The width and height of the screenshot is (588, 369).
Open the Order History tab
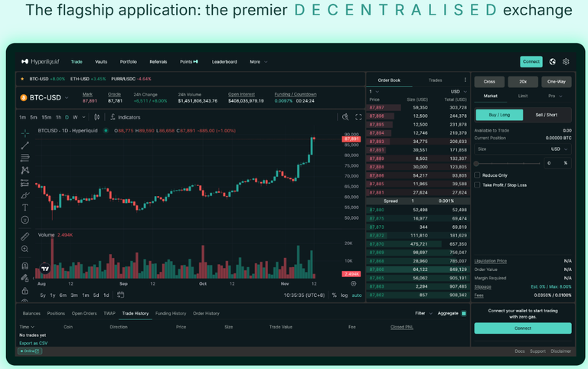click(206, 313)
